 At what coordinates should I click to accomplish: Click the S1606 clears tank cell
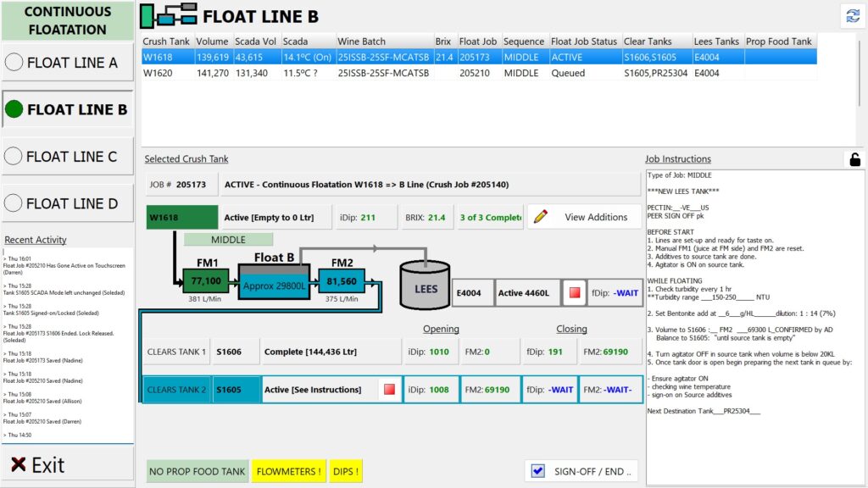[236, 352]
